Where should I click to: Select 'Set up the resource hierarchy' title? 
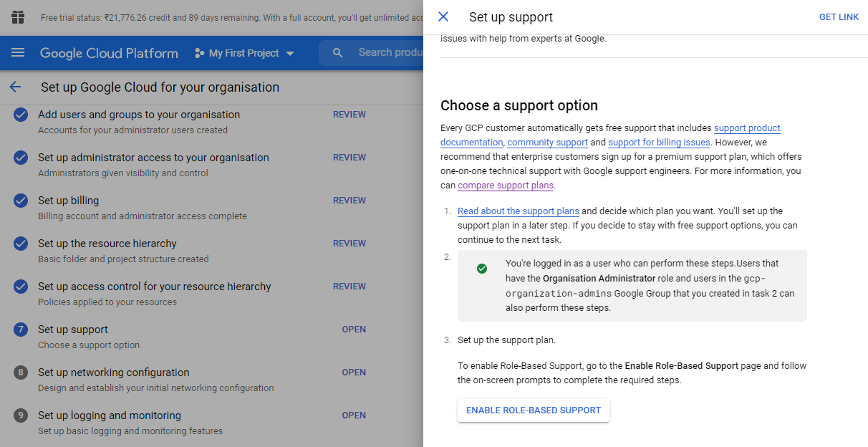tap(107, 244)
